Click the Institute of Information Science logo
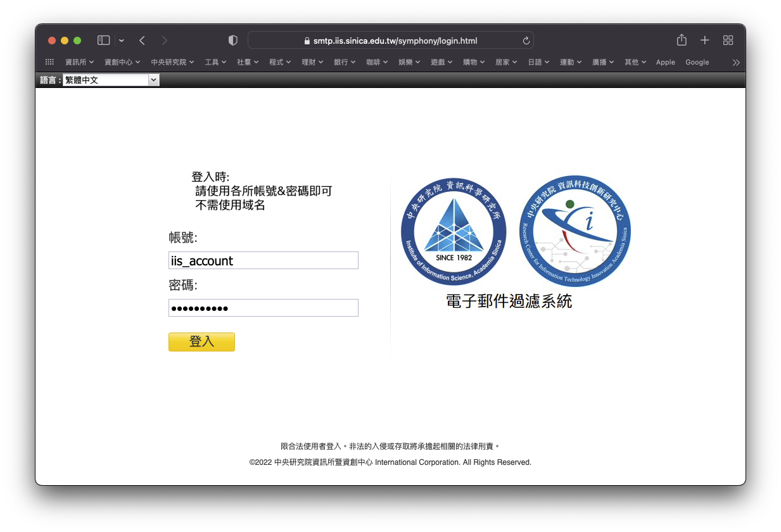781x532 pixels. coord(454,232)
